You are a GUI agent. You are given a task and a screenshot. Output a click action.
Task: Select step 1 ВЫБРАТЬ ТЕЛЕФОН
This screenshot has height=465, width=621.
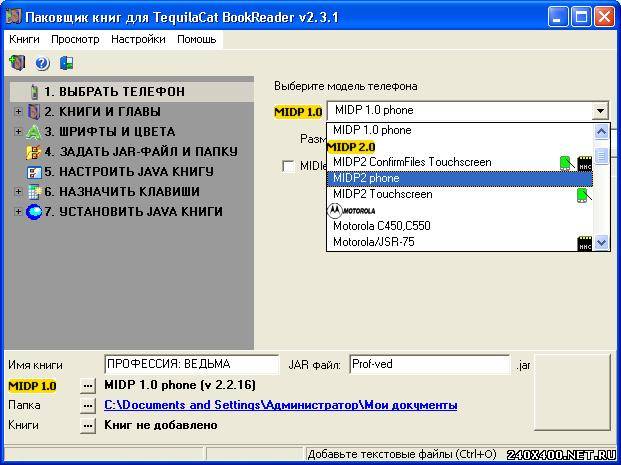[114, 91]
